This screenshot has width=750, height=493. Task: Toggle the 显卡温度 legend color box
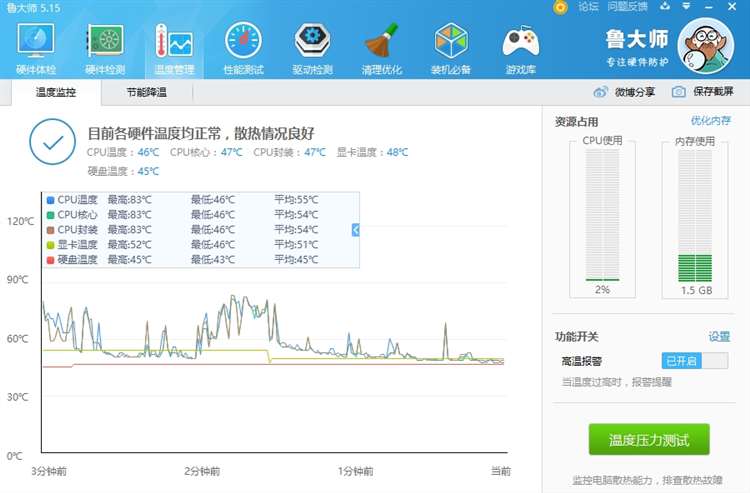[x=50, y=245]
